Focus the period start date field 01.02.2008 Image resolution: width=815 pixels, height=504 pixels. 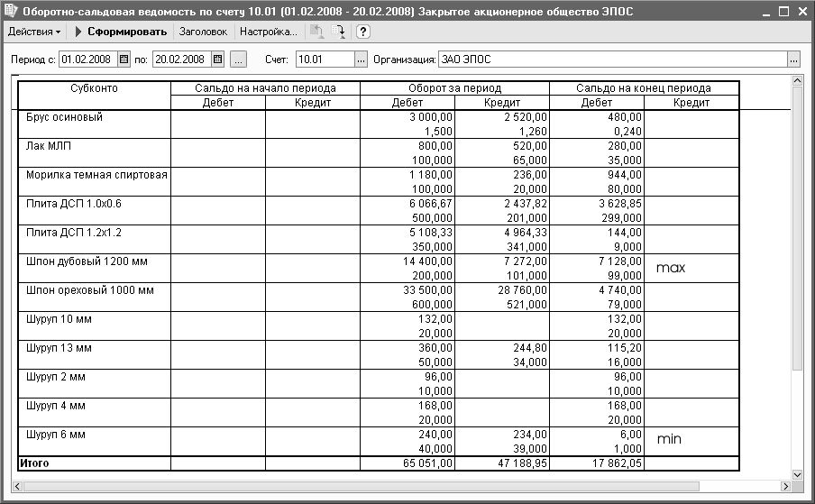click(x=88, y=60)
